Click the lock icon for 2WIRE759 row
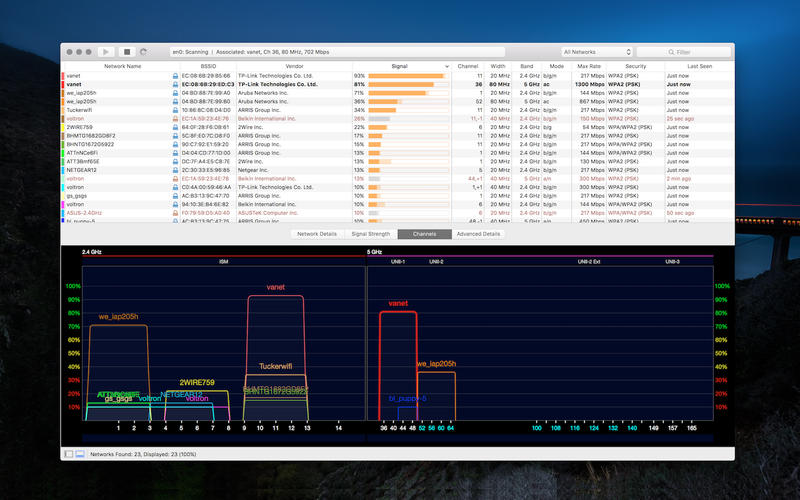The image size is (800, 500). coord(175,127)
